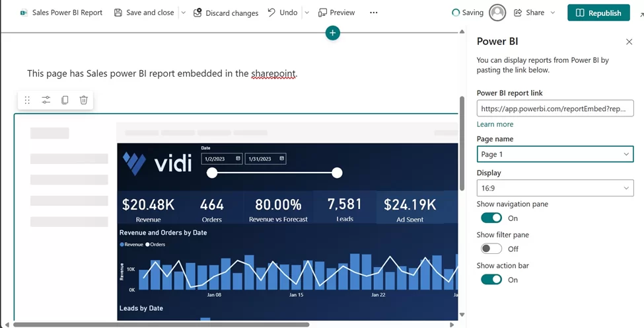
Task: Click the plus icon to add a section
Action: tap(333, 32)
